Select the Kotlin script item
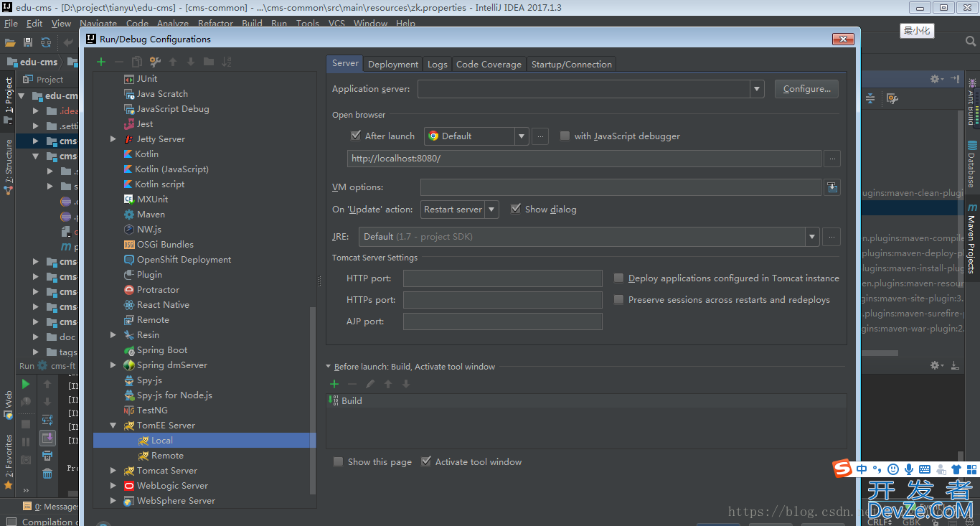Image resolution: width=980 pixels, height=526 pixels. [159, 184]
